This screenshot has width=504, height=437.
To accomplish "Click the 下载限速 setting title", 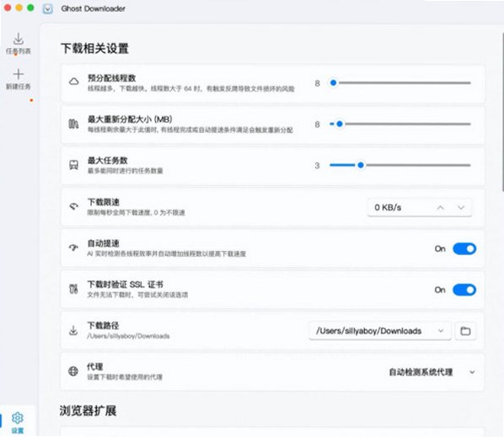I will coord(104,202).
